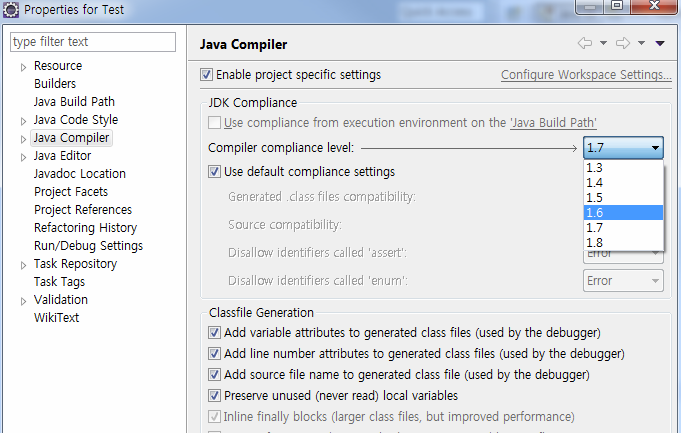Select Project Facets in the sidebar
Viewport: 681px width, 433px height.
[70, 192]
